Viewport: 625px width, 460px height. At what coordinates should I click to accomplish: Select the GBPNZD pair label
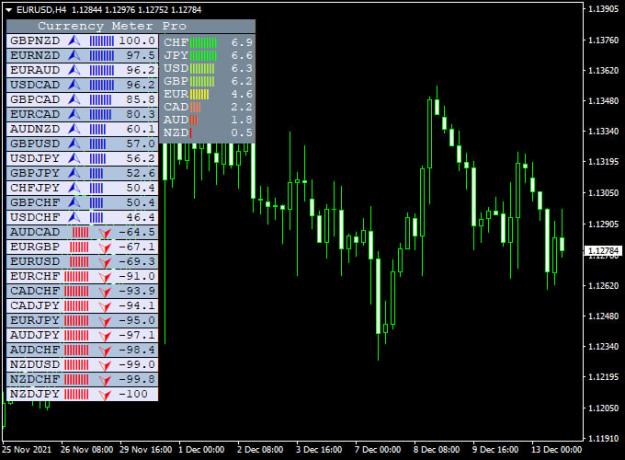tap(35, 41)
